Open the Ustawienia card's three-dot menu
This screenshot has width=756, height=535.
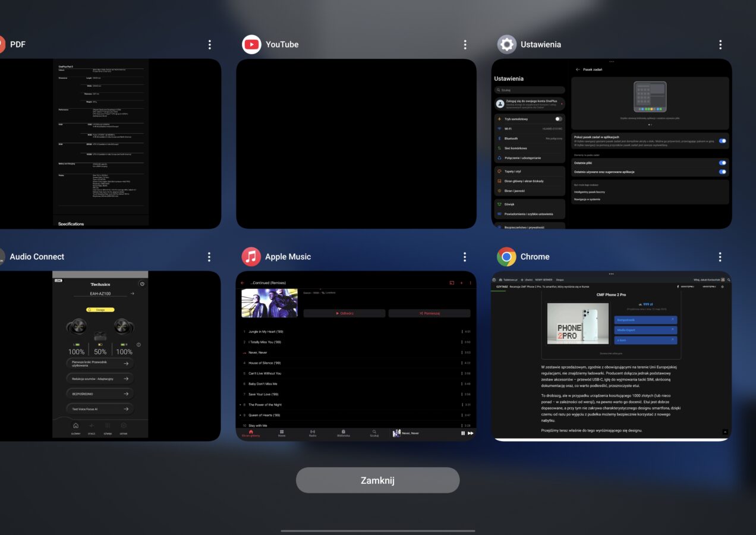(720, 45)
